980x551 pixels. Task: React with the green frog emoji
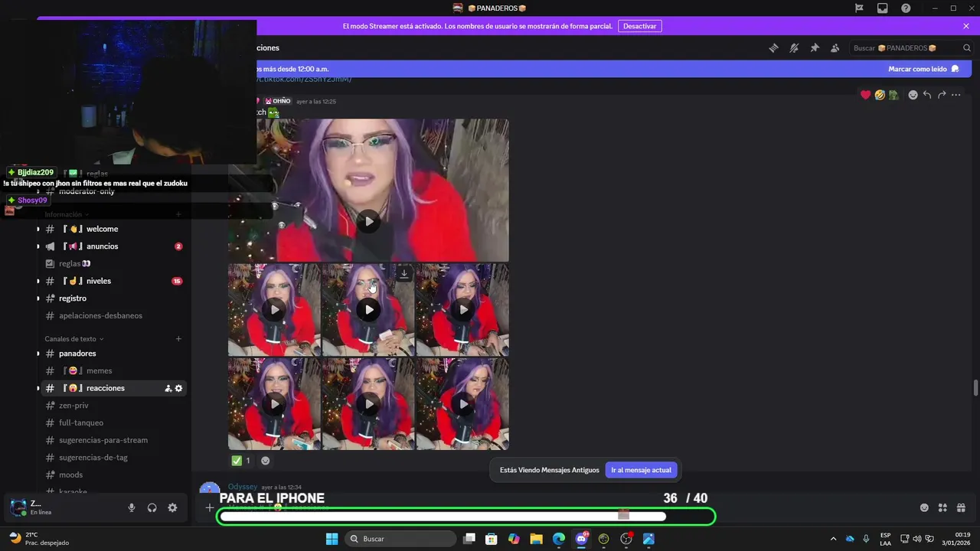pos(893,95)
